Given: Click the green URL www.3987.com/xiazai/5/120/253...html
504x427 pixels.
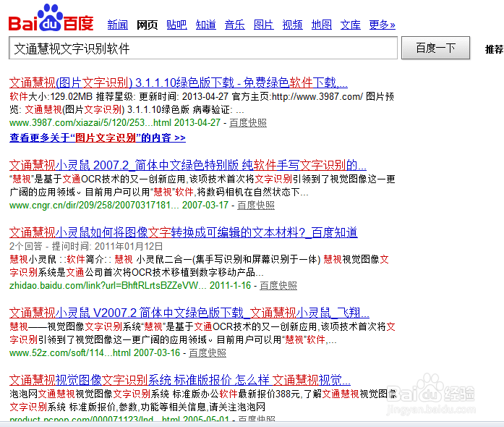Looking at the screenshot, I should pos(92,122).
